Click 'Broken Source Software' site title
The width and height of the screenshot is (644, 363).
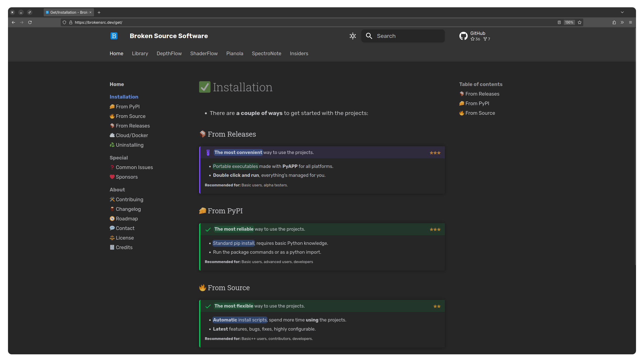pyautogui.click(x=169, y=36)
